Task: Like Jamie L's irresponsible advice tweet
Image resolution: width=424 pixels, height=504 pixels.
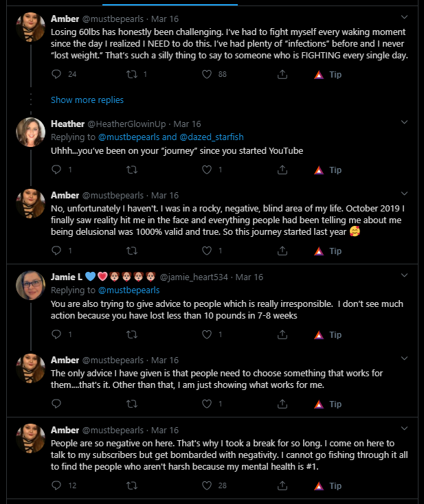Action: pos(207,334)
